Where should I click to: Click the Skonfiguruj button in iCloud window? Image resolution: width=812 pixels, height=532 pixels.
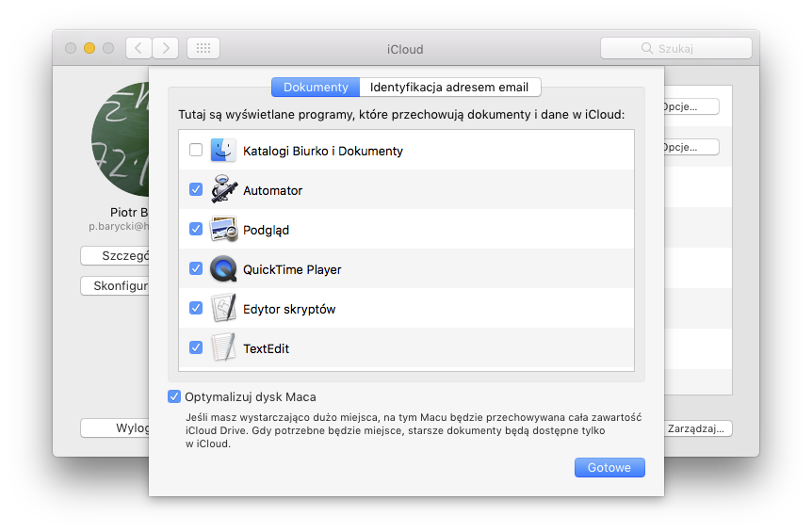[x=115, y=285]
